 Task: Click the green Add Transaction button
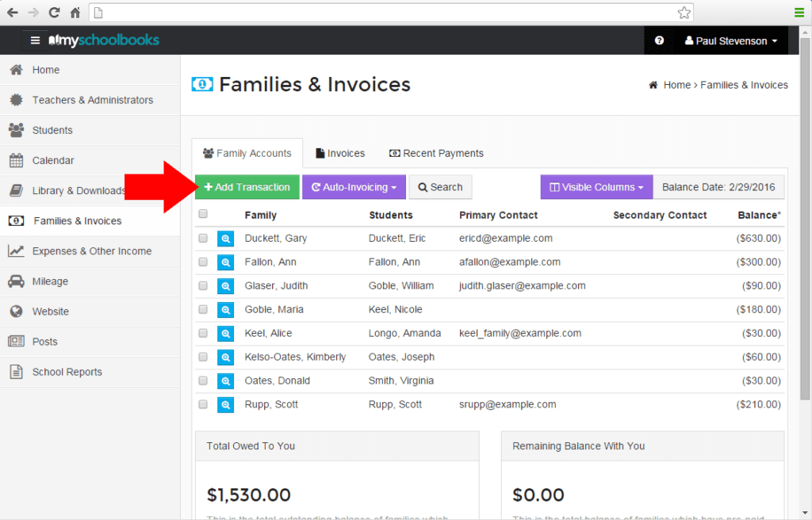[x=247, y=187]
